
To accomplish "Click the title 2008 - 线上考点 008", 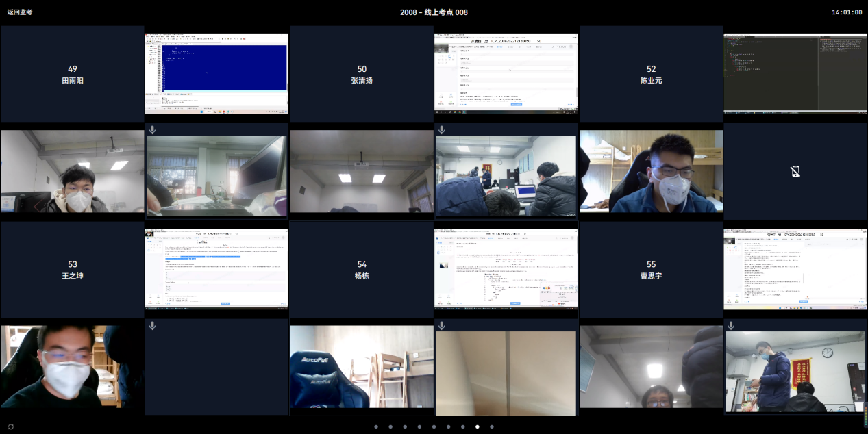I will point(434,12).
